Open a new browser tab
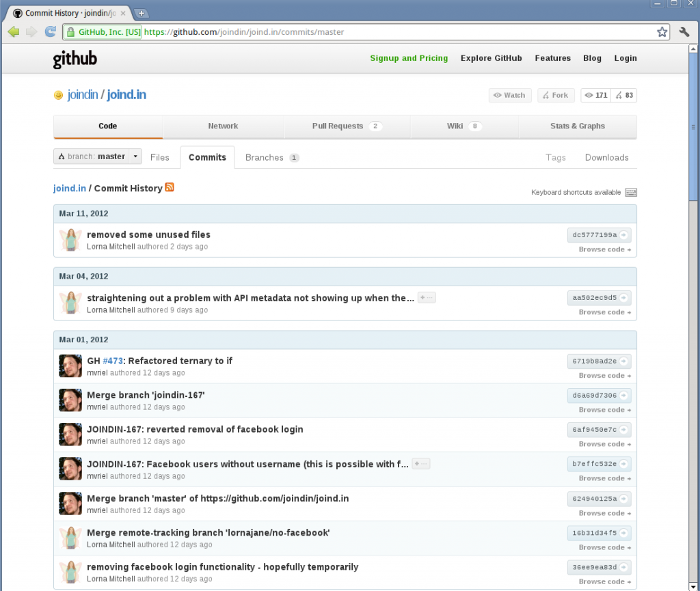Image resolution: width=700 pixels, height=591 pixels. click(141, 14)
